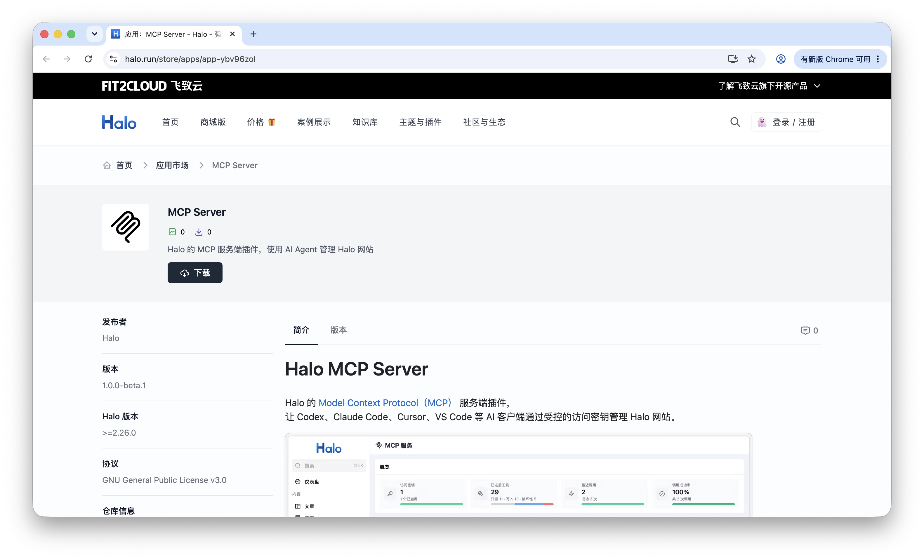
Task: Open a new browser tab
Action: coord(253,34)
